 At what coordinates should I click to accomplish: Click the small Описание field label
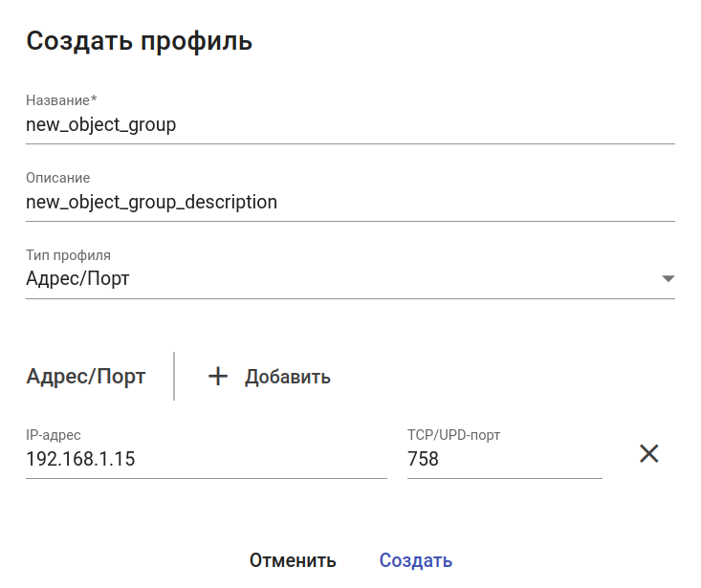click(x=57, y=178)
